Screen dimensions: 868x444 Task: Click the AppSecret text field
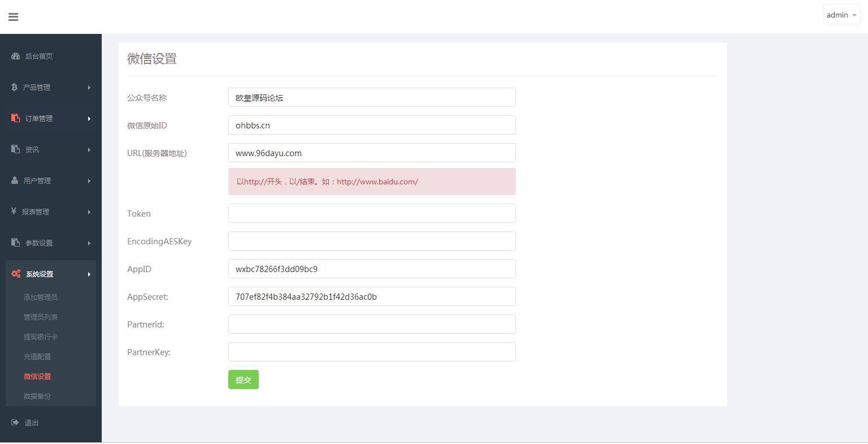tap(372, 296)
